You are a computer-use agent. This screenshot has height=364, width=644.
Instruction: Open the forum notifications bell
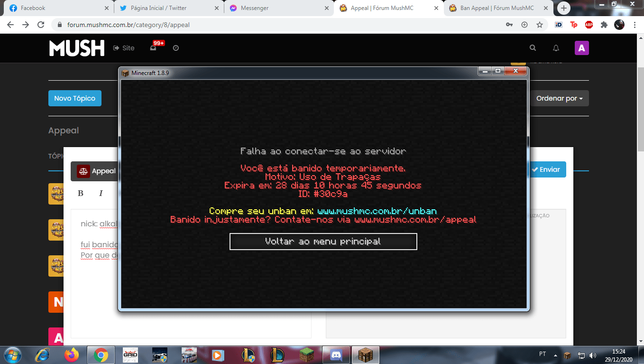[x=556, y=48]
